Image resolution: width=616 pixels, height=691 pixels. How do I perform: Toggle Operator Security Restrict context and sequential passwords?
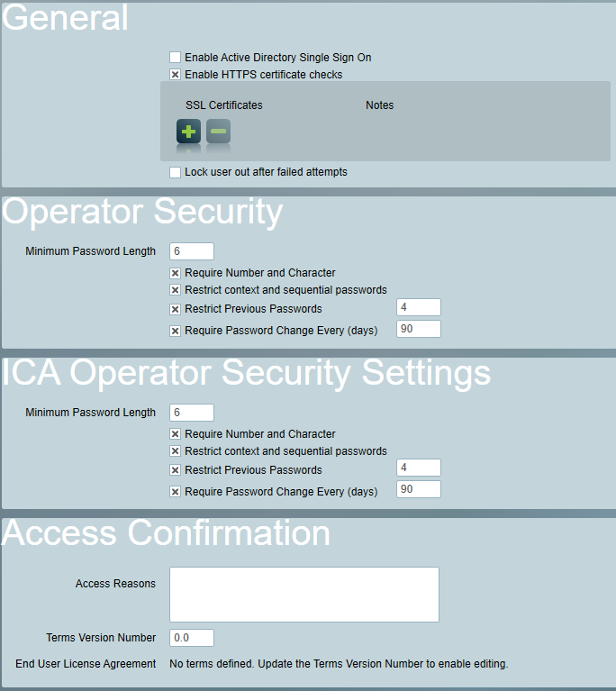176,290
